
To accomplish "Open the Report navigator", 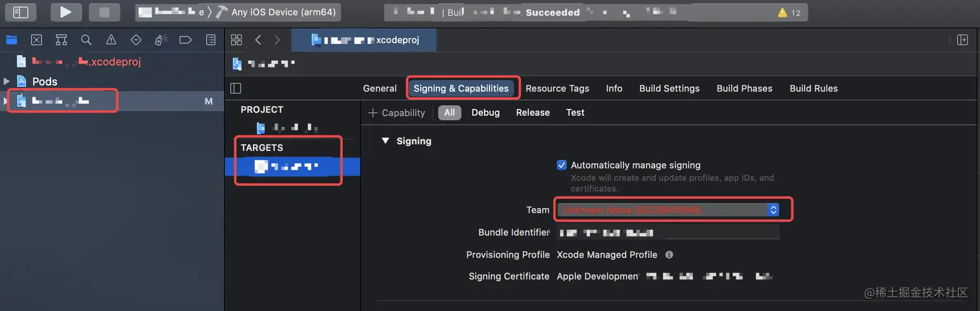I will pyautogui.click(x=211, y=40).
